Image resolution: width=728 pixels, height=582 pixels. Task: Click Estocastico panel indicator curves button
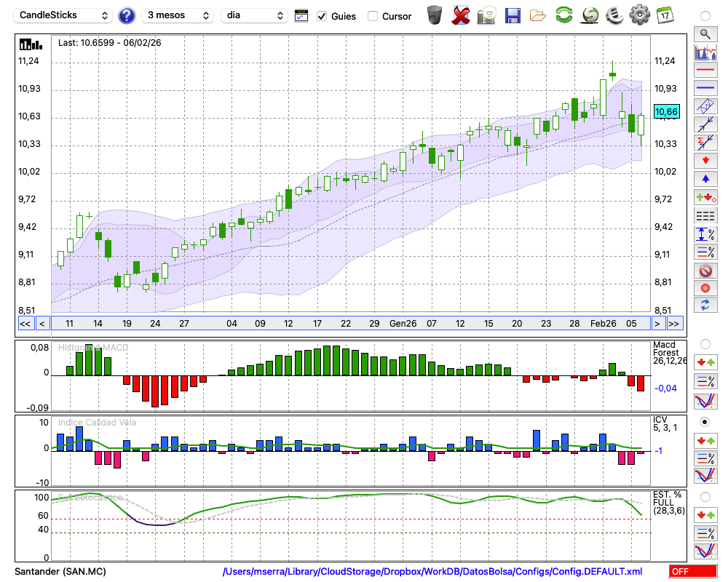pyautogui.click(x=705, y=551)
